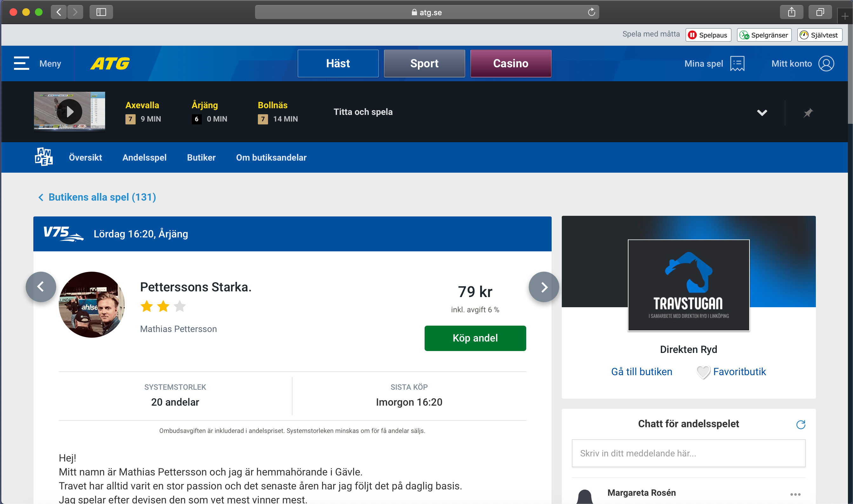Follow the Gå till butiken link
853x504 pixels.
point(641,372)
